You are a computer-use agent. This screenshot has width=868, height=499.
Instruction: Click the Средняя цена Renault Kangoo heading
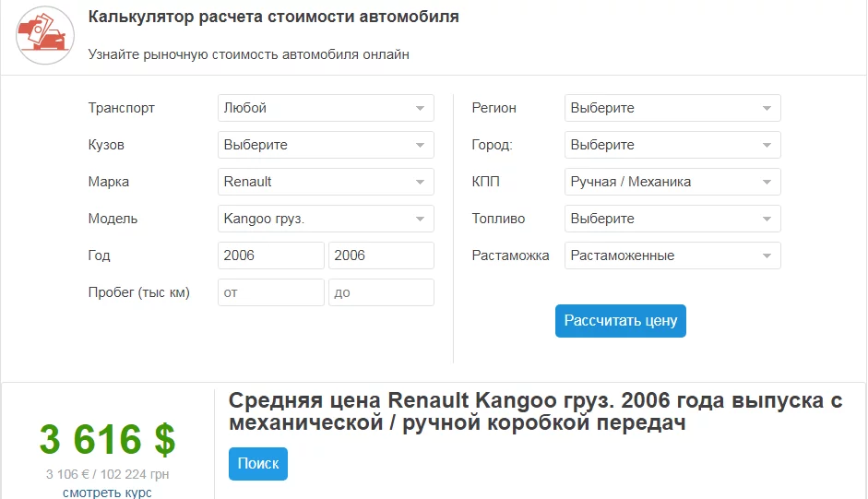tap(536, 411)
